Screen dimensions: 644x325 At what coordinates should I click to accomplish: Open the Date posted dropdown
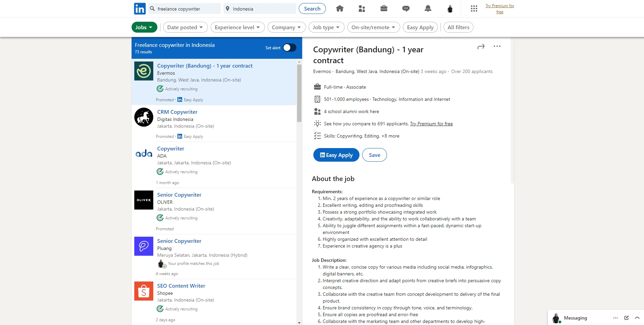[x=185, y=27]
